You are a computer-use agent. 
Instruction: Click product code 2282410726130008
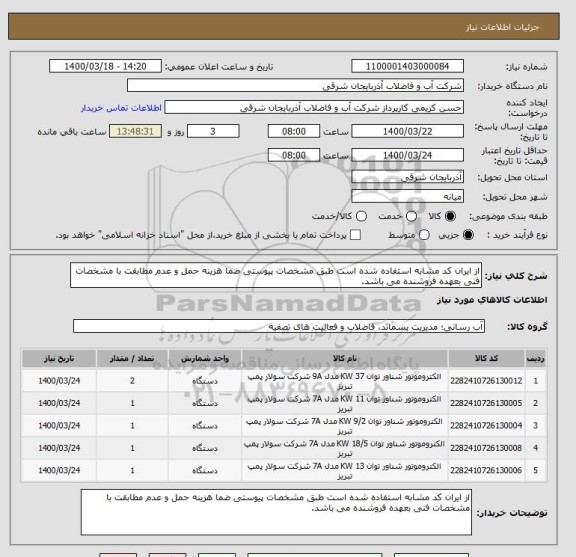point(486,448)
